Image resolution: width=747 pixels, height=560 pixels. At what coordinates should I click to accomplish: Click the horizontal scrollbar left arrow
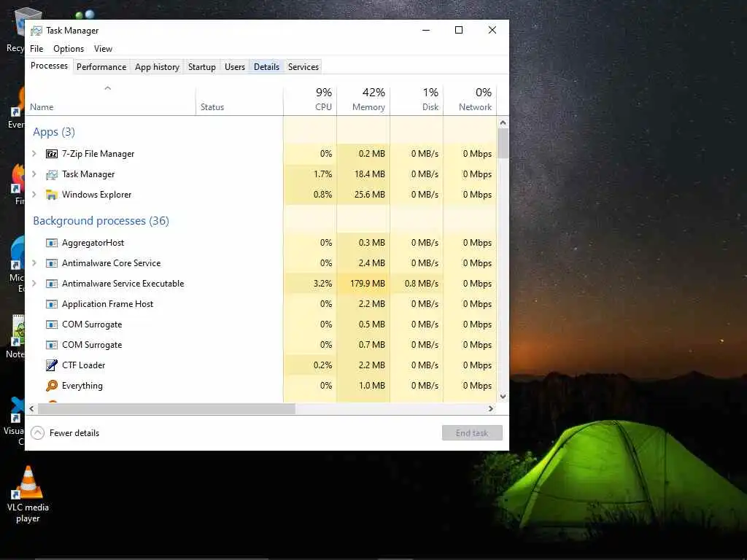pos(31,408)
